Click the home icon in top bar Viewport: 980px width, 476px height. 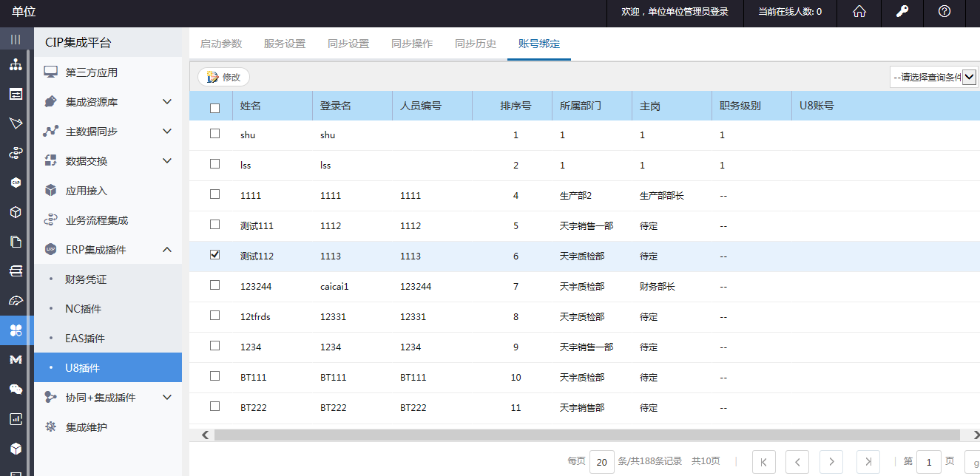859,12
